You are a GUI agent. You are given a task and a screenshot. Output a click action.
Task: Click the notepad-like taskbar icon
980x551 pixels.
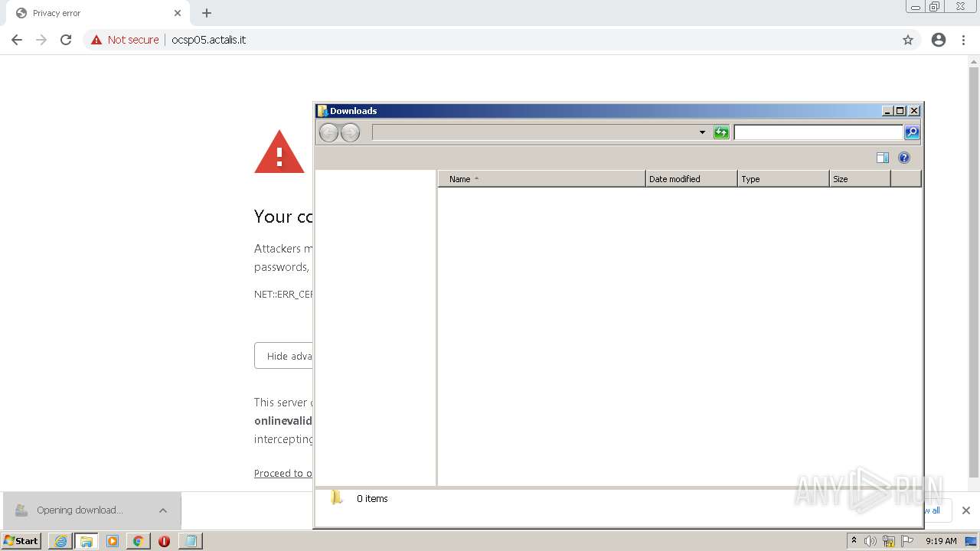[191, 541]
